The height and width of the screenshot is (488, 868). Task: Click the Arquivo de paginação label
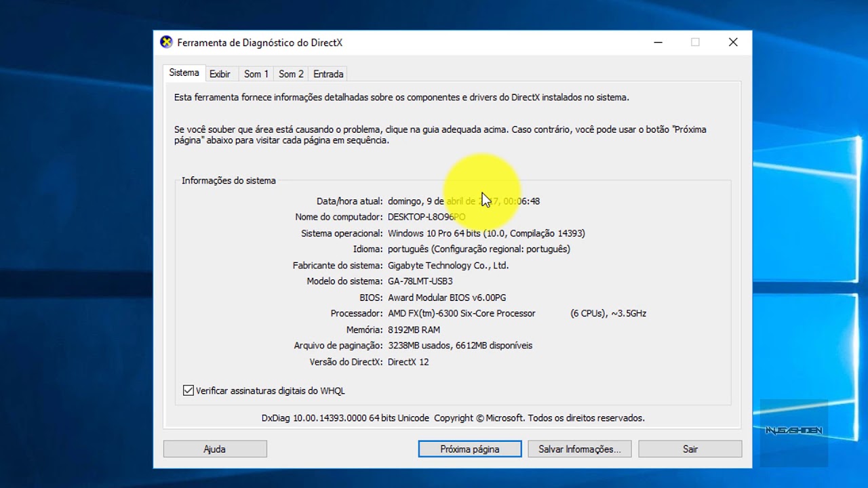(338, 346)
